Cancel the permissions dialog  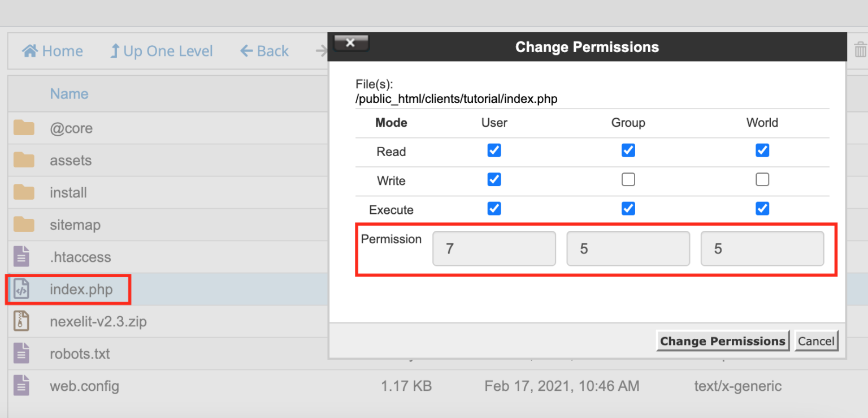tap(816, 341)
